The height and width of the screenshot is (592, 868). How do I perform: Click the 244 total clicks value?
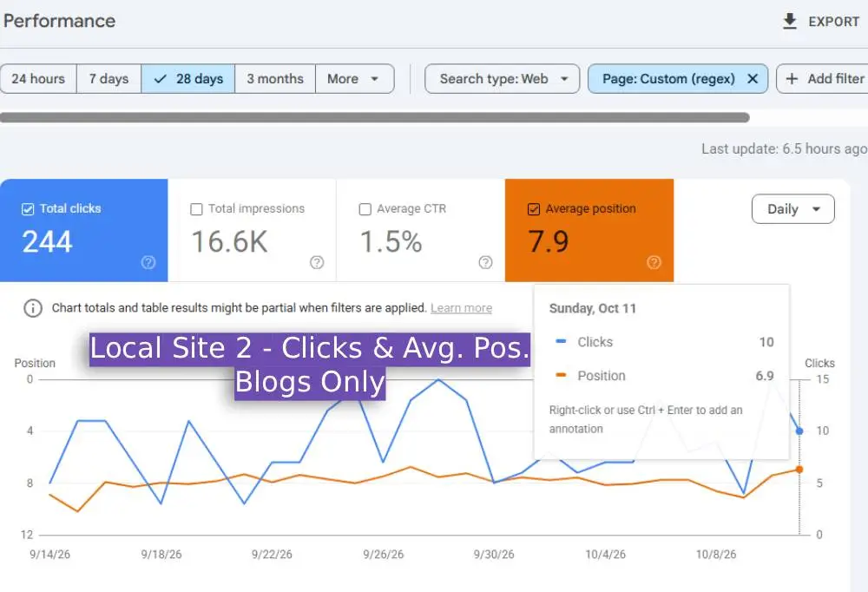47,241
